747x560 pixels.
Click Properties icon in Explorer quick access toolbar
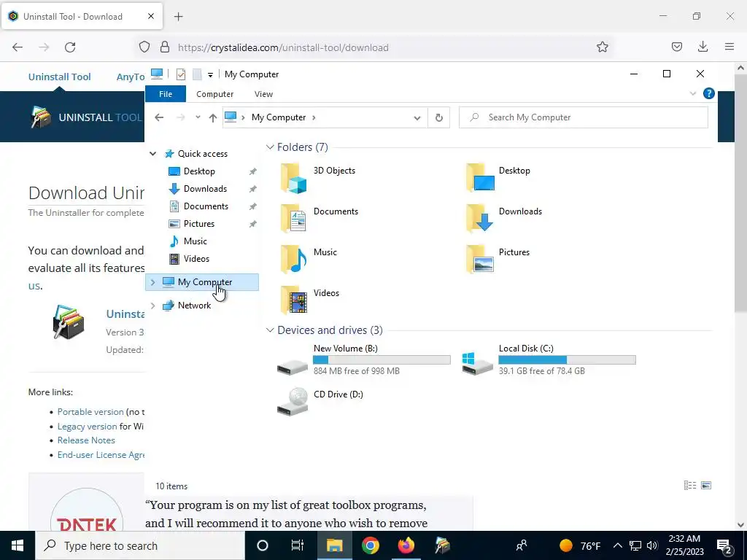click(181, 74)
